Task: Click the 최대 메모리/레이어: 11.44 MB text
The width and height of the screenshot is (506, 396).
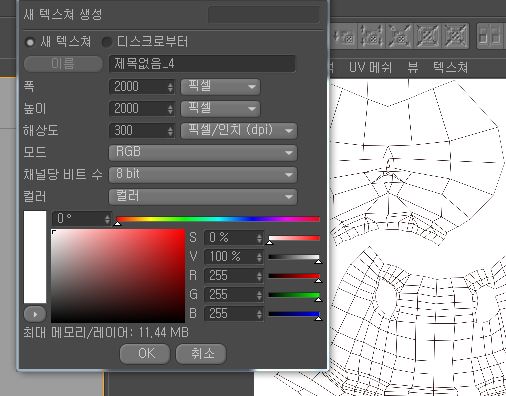Action: pyautogui.click(x=106, y=333)
